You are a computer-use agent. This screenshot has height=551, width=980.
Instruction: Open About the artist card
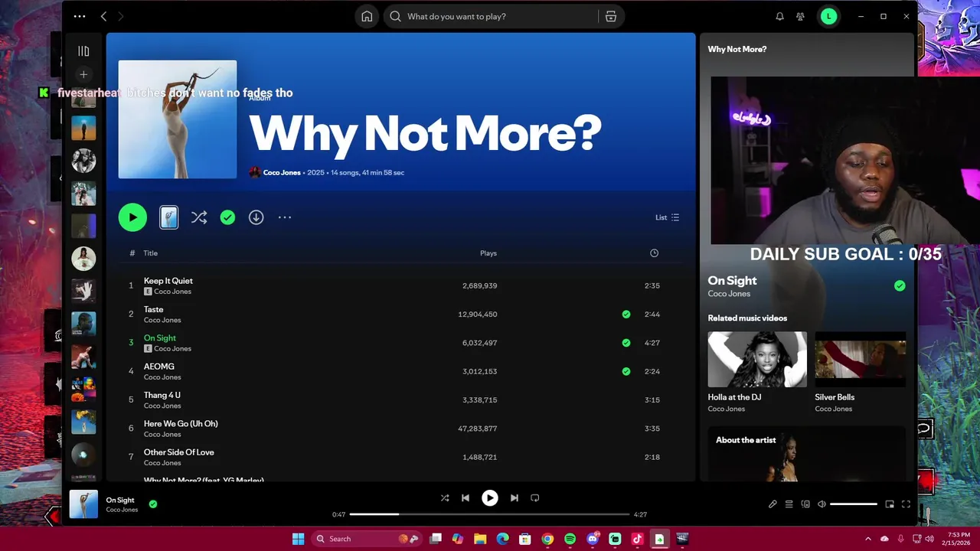[807, 453]
